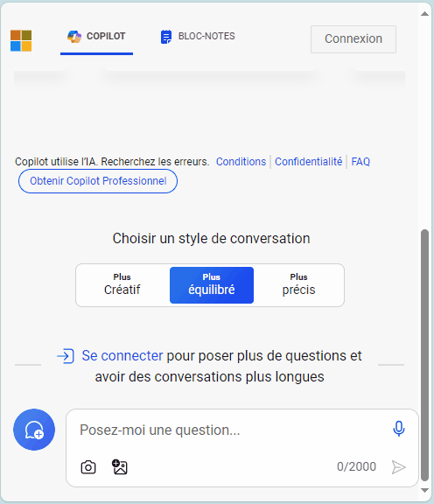Click the sign-in arrow icon beside Se connecter
Image resolution: width=434 pixels, height=504 pixels.
coord(66,356)
